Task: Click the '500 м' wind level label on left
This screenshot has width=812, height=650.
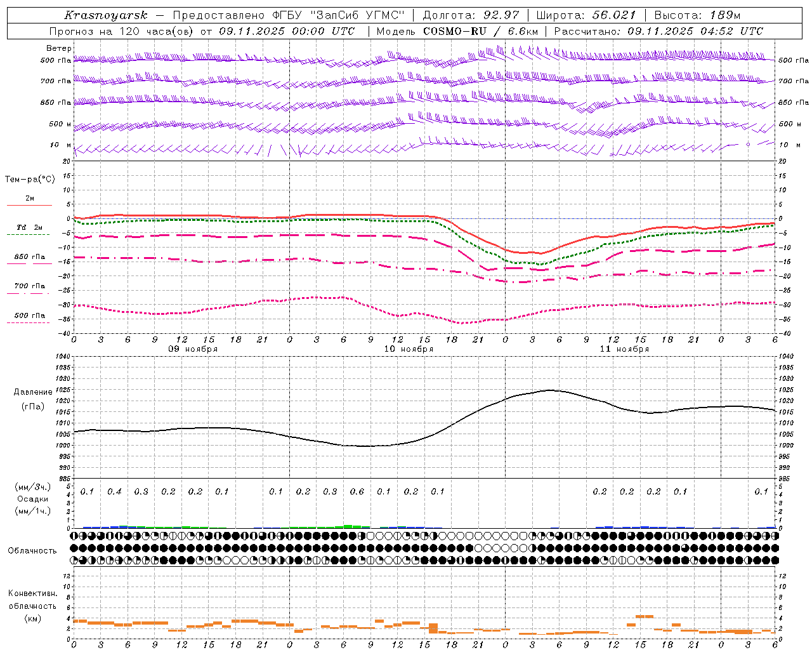Action: pos(61,124)
